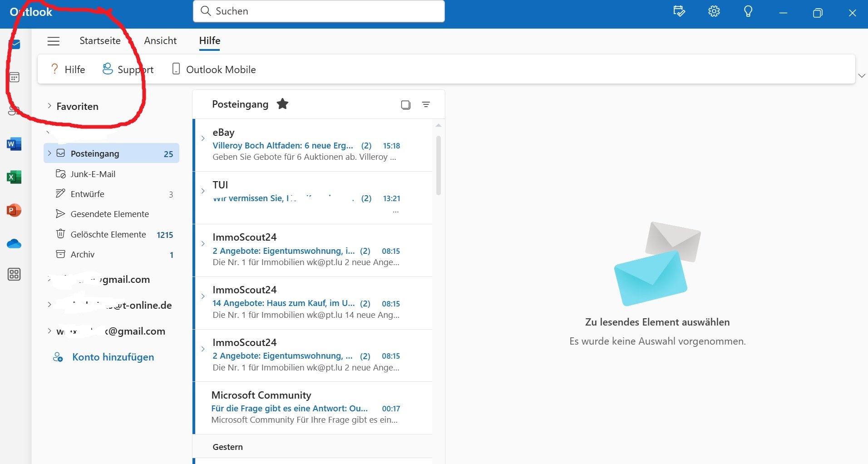Click the Entwürfe draft count 3
This screenshot has width=868, height=464.
(x=171, y=194)
